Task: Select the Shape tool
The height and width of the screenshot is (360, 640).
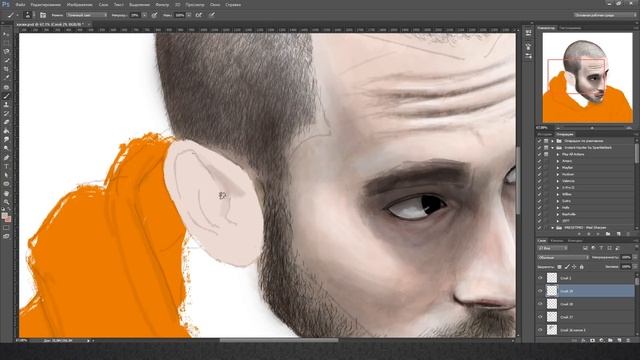Action: pyautogui.click(x=6, y=184)
